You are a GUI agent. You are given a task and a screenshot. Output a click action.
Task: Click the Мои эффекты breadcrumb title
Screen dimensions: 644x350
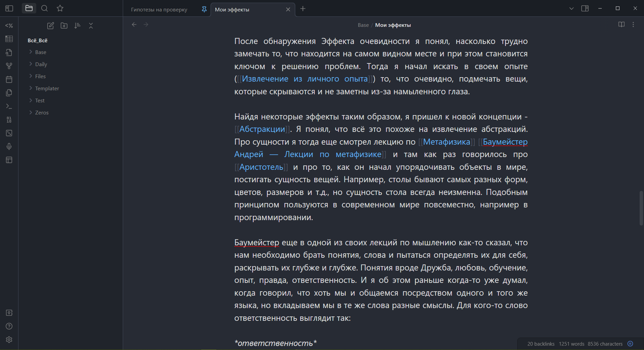point(393,25)
